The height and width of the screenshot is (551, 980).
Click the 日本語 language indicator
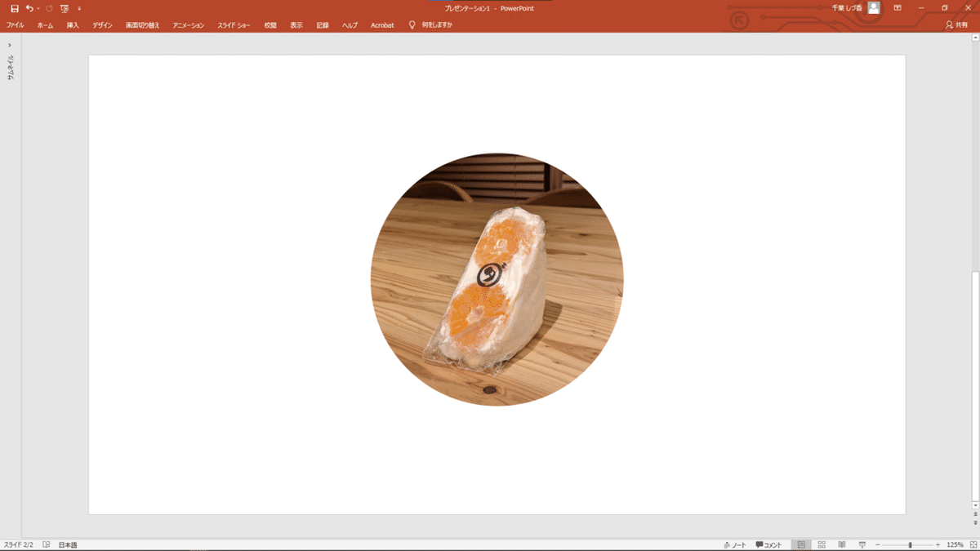68,544
